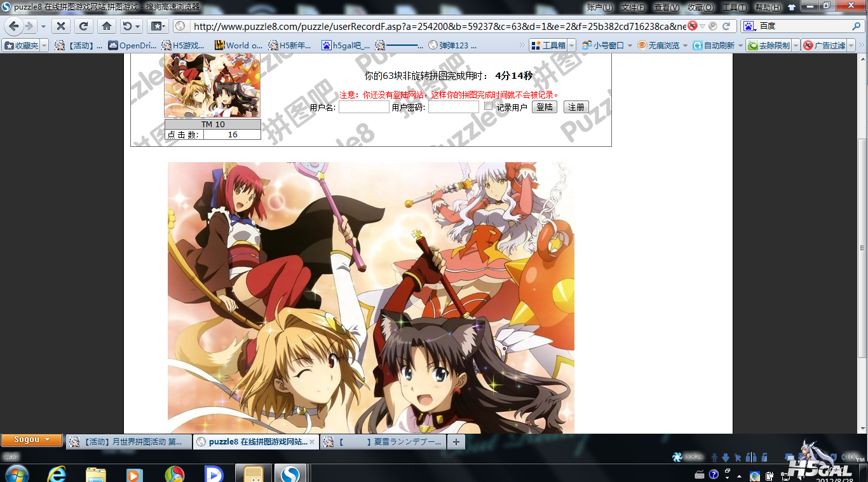This screenshot has width=868, height=482.
Task: Open the H5游戏... bookmark
Action: tap(184, 45)
